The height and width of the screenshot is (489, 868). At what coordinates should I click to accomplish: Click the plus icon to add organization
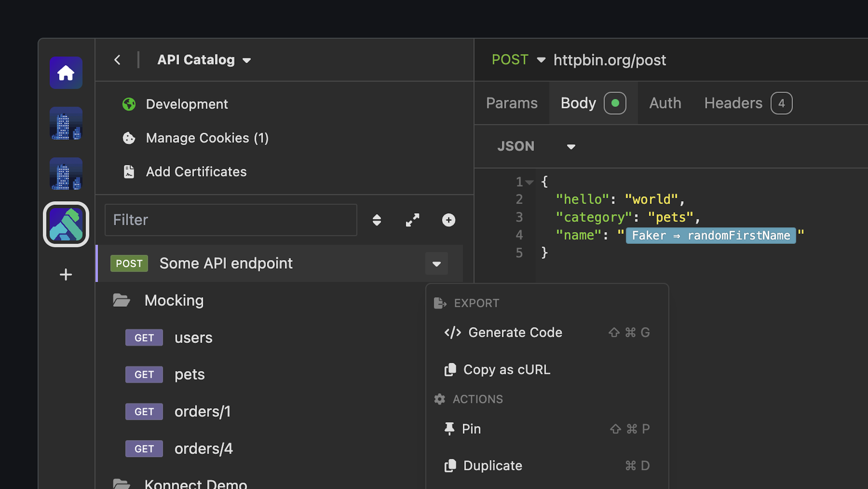point(66,275)
